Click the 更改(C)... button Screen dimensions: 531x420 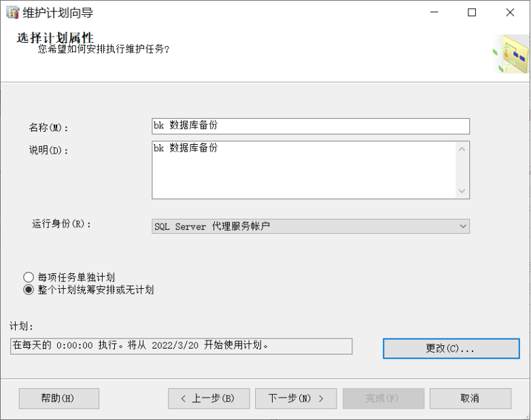click(x=451, y=348)
